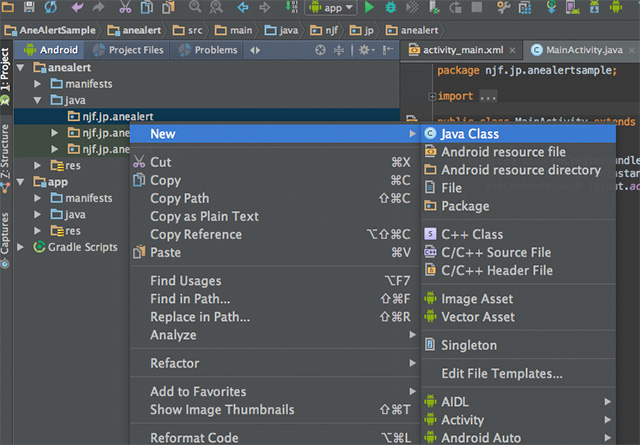The image size is (640, 445).
Task: Switch to the Android project view tab
Action: 51,50
